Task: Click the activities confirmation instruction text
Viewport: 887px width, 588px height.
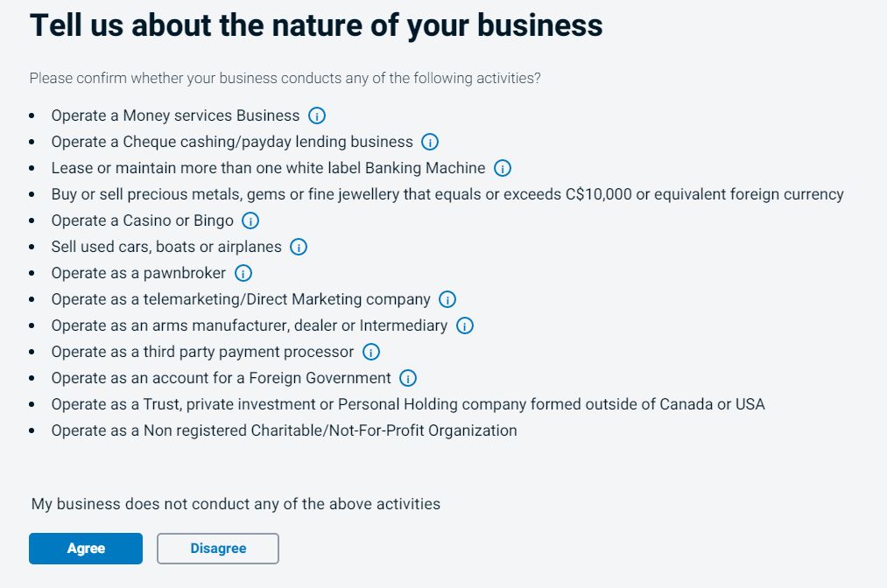Action: 285,78
